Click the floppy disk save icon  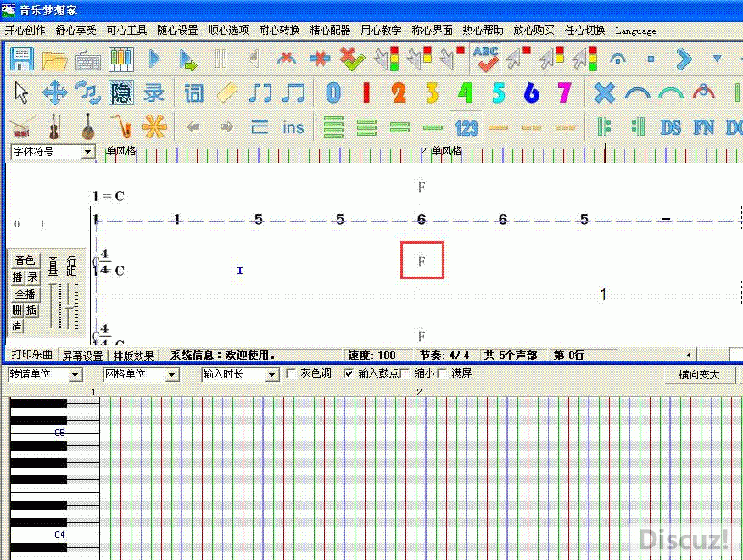[21, 59]
